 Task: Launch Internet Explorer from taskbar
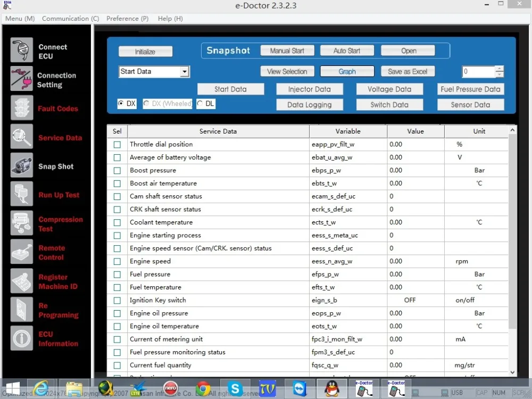pos(41,389)
